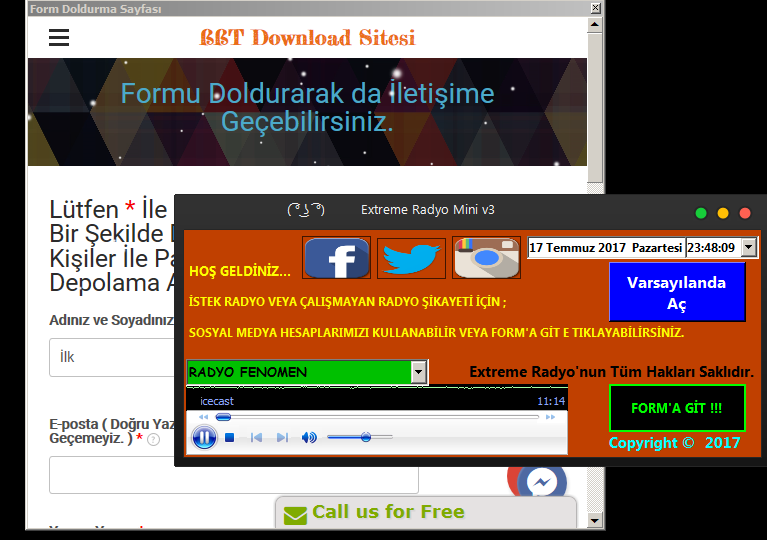Click the time 23:48:09 field
Screen dimensions: 767x540
click(712, 248)
